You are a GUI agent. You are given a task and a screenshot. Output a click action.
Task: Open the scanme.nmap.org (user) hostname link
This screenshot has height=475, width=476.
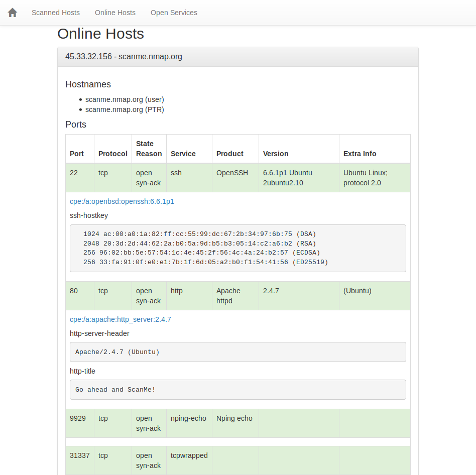point(124,99)
